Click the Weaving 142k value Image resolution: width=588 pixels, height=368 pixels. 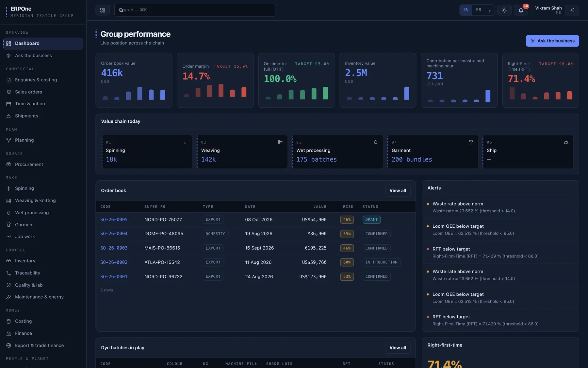[208, 160]
